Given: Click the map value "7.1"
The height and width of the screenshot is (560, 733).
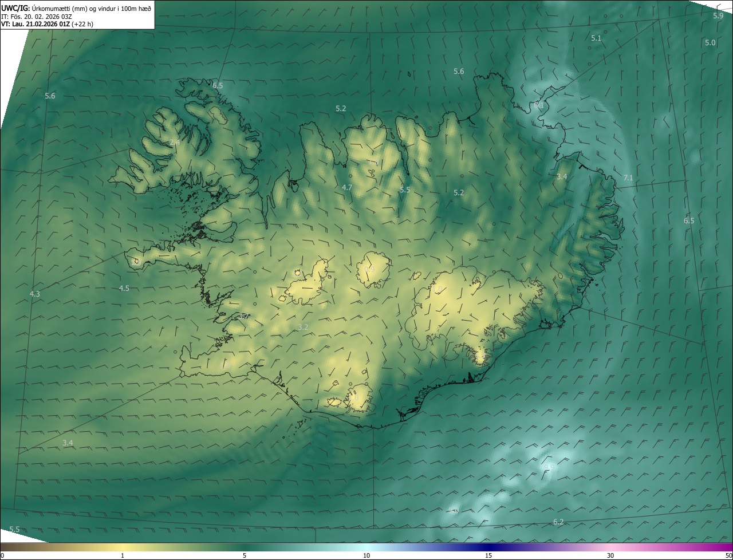Looking at the screenshot, I should pos(628,178).
